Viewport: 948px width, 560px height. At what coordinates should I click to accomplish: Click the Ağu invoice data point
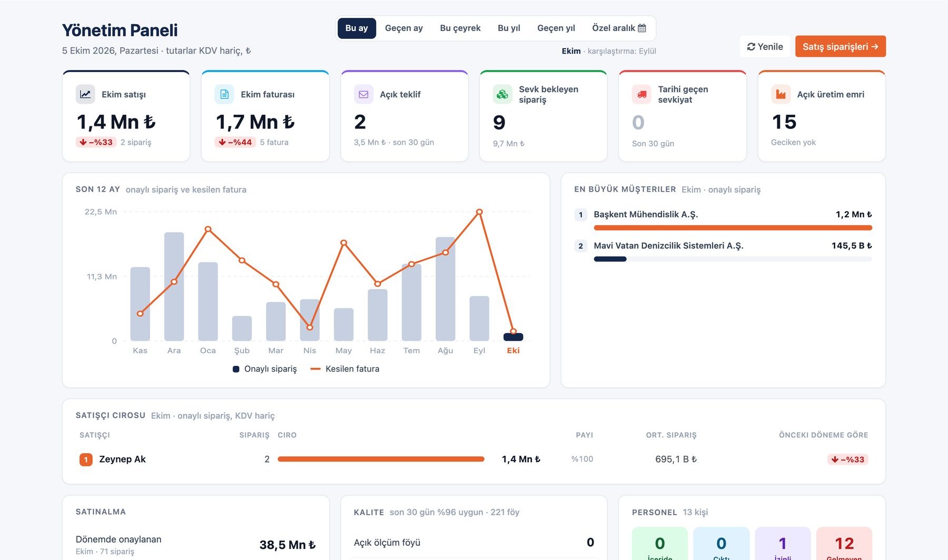click(446, 253)
